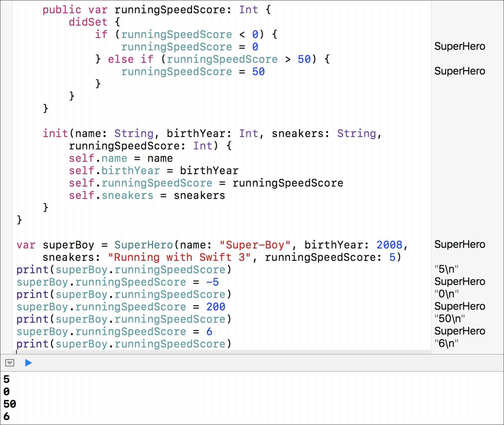Select SuperHero result beside runningSpeedScore = 50

pos(460,71)
